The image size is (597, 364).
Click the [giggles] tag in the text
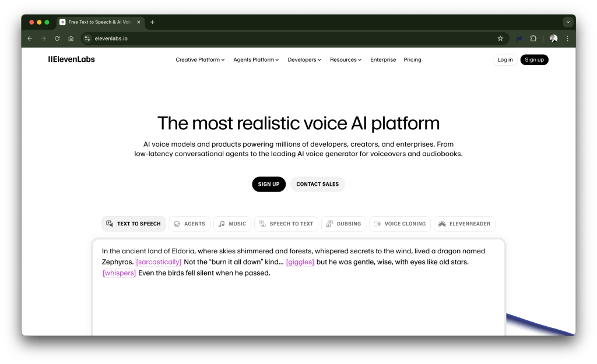point(300,261)
